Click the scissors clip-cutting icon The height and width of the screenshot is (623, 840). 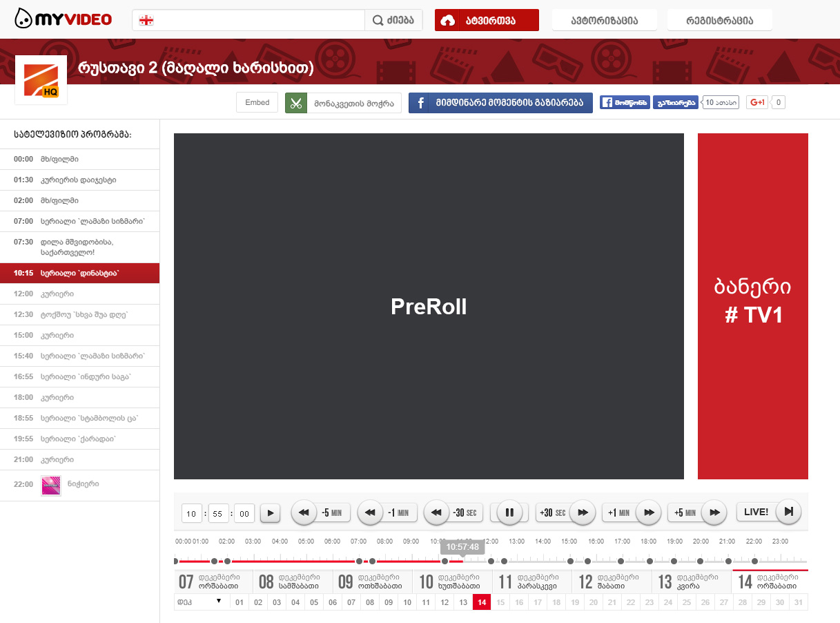296,103
